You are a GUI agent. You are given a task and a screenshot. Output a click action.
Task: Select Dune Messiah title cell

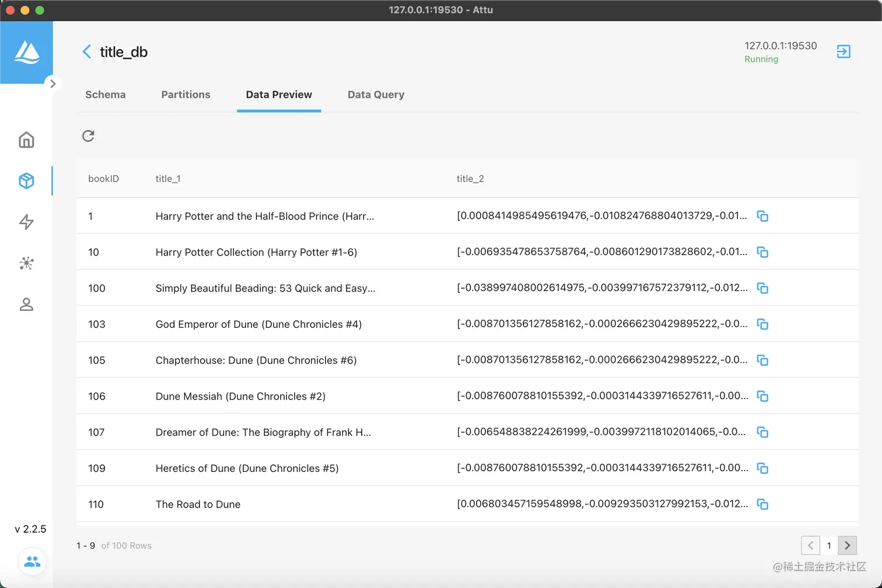[x=240, y=396]
